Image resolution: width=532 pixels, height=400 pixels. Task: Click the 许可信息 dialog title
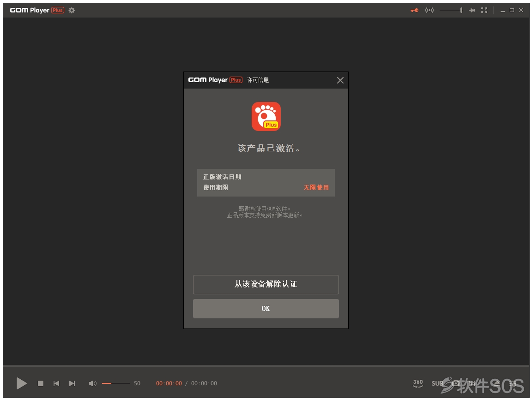258,80
